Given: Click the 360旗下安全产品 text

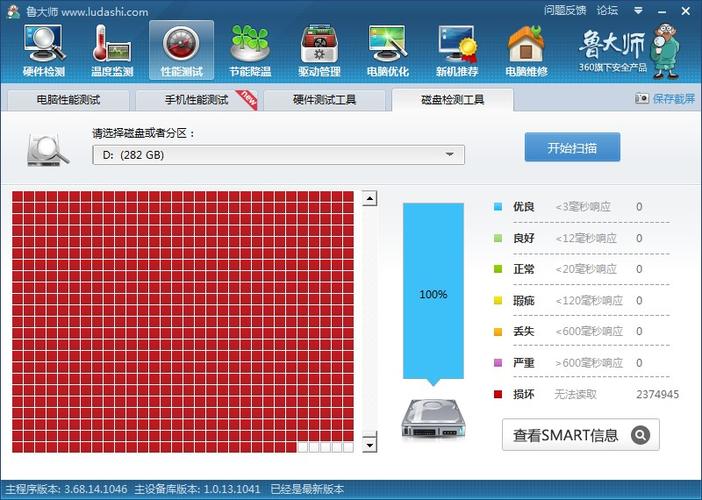Looking at the screenshot, I should click(612, 67).
